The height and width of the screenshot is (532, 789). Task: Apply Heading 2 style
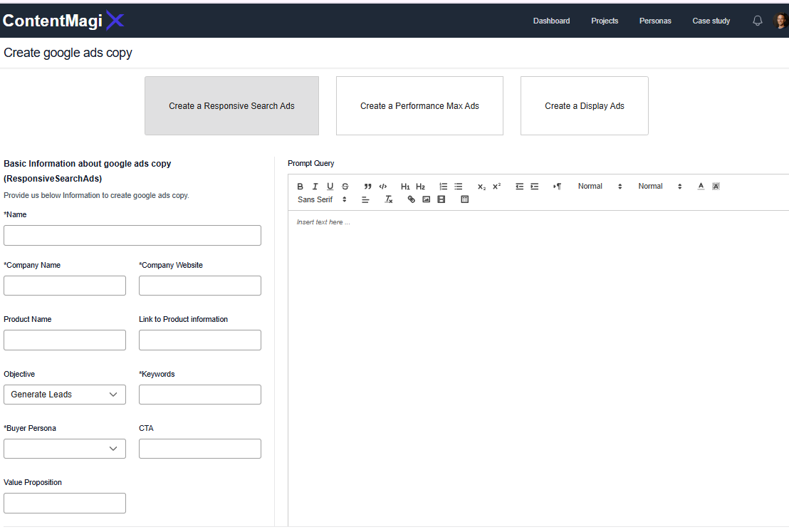click(421, 186)
